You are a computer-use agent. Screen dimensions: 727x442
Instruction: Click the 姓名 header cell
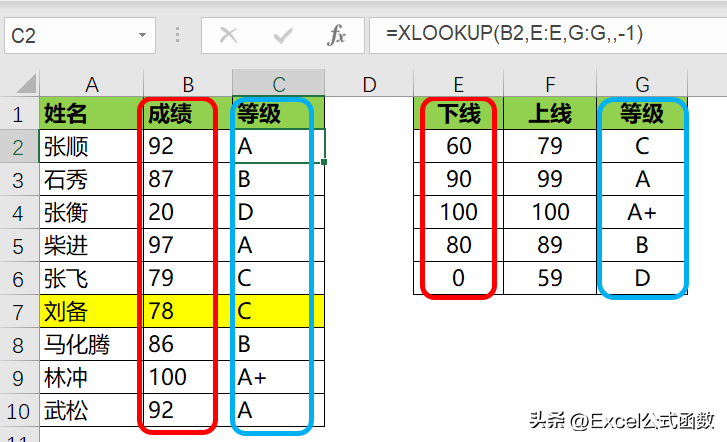[x=91, y=113]
